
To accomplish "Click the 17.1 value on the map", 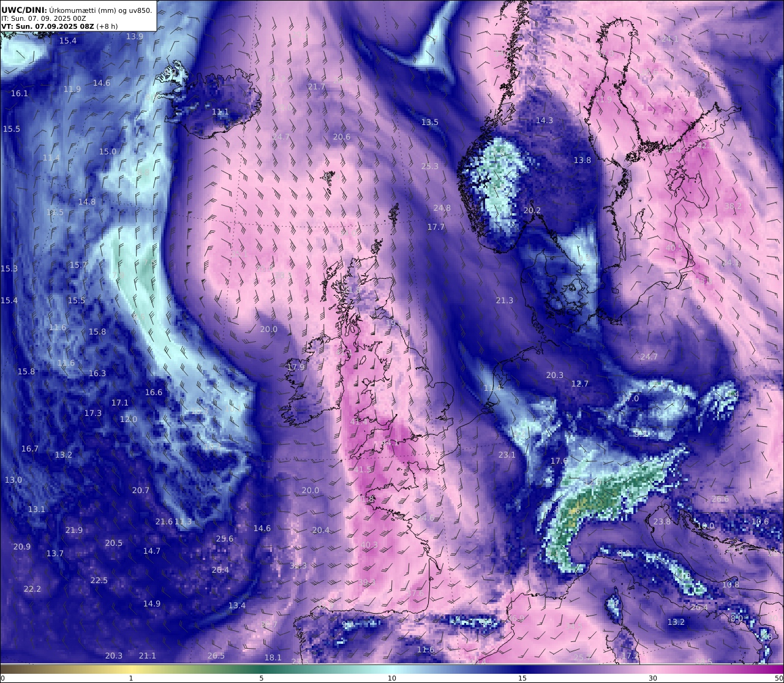I will coord(120,402).
